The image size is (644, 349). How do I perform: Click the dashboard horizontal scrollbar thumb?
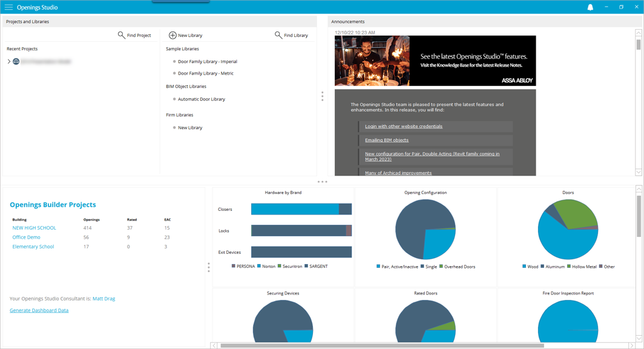point(382,346)
